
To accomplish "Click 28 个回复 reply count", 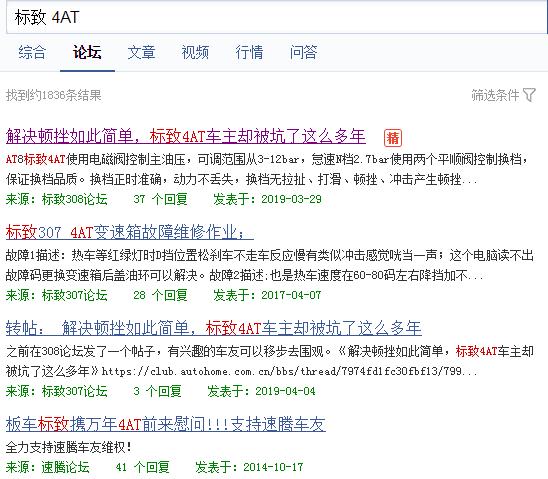I will tap(160, 295).
